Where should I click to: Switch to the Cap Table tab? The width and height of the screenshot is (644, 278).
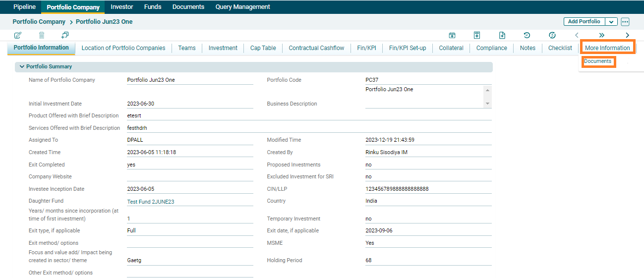click(263, 48)
